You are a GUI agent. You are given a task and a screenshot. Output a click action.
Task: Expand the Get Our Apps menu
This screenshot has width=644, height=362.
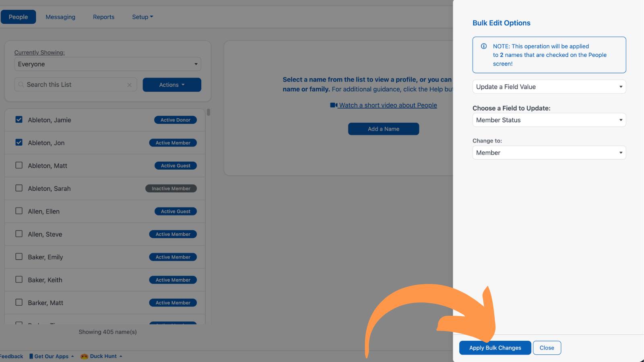point(52,356)
